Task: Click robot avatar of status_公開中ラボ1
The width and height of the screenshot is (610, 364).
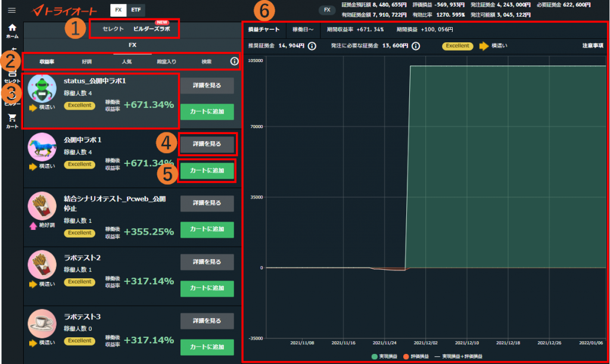Action: click(x=42, y=88)
